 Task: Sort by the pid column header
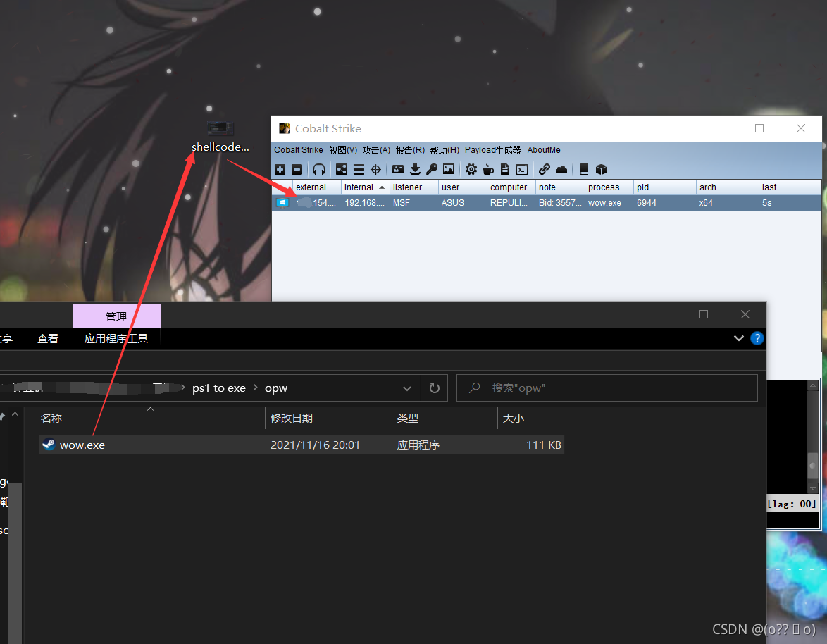tap(664, 187)
